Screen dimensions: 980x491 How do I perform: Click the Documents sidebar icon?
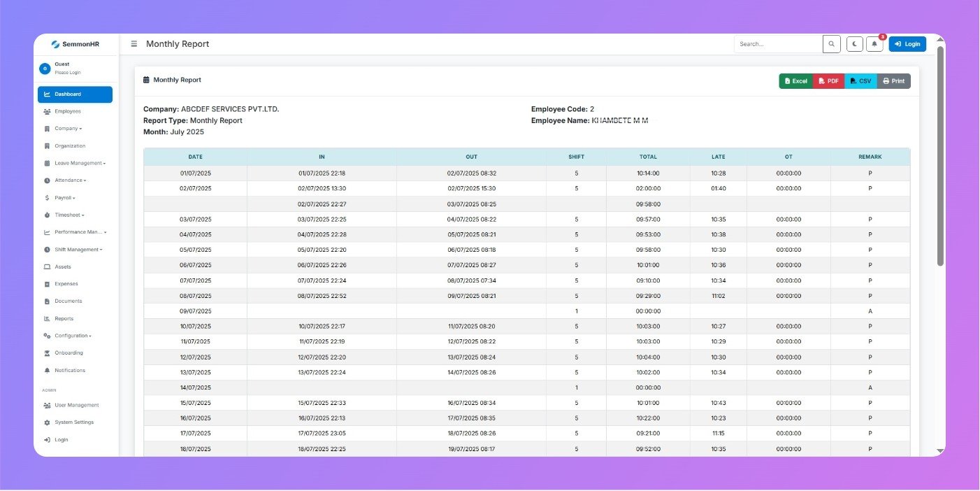tap(45, 301)
